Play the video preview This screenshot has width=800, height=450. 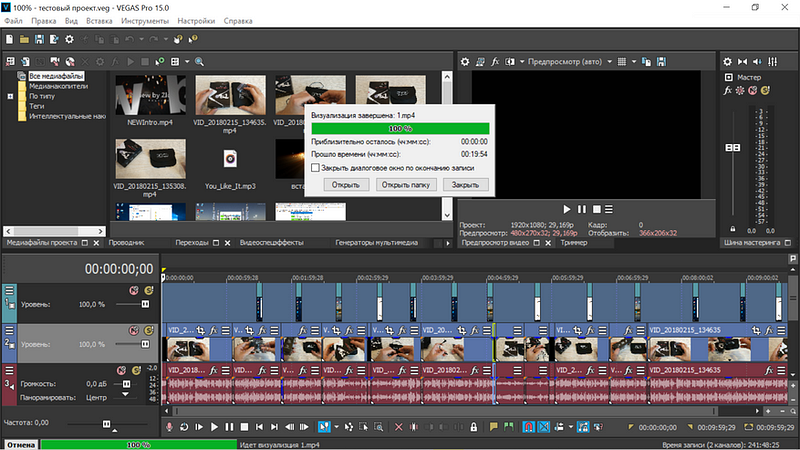pos(566,209)
